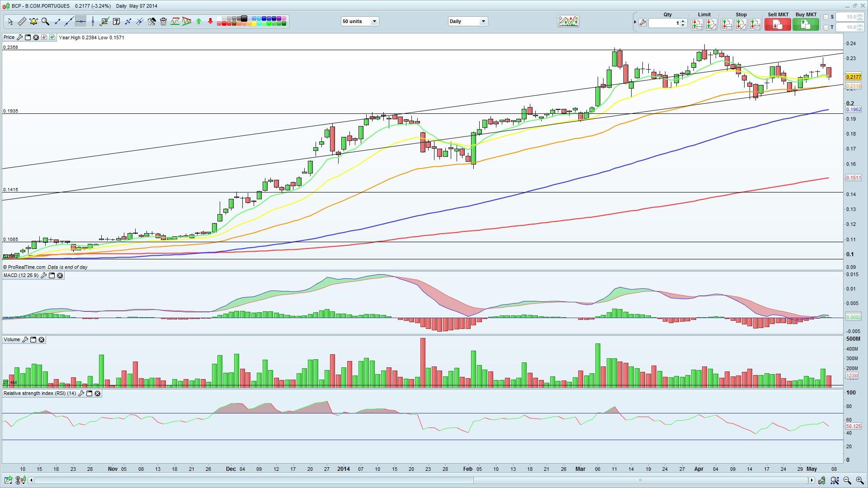Close the Volume indicator panel
Image resolution: width=868 pixels, height=488 pixels.
coord(42,340)
